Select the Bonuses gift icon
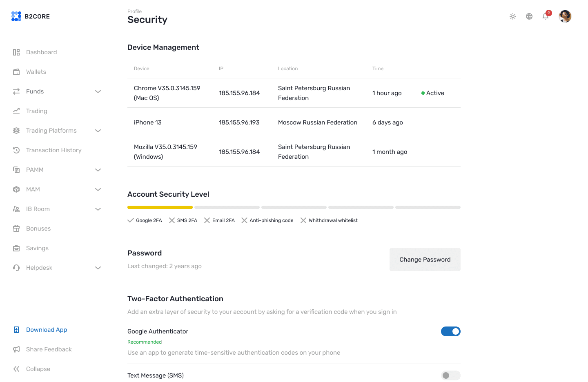 [x=16, y=228]
